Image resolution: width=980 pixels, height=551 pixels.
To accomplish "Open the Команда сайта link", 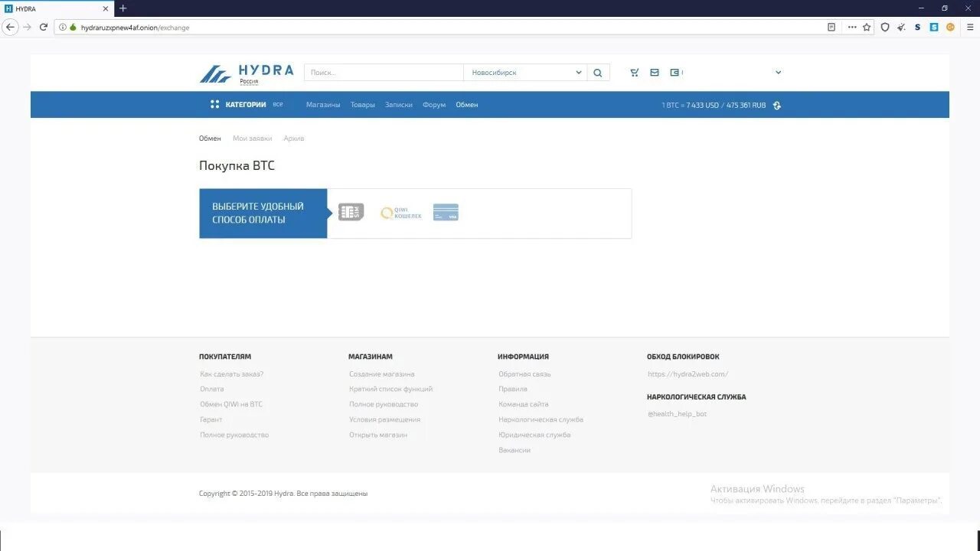I will tap(524, 404).
